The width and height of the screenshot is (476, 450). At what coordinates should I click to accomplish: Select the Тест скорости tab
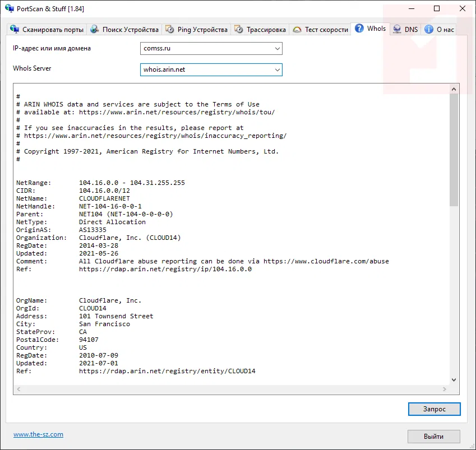(320, 30)
